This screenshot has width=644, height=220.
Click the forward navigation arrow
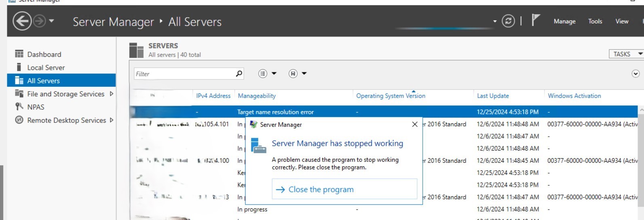click(x=39, y=21)
